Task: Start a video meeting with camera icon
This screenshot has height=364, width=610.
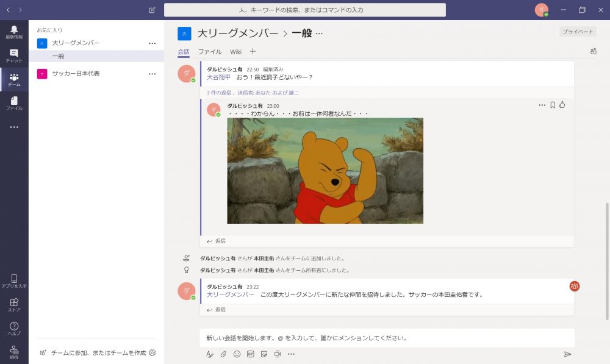Action: click(x=278, y=354)
